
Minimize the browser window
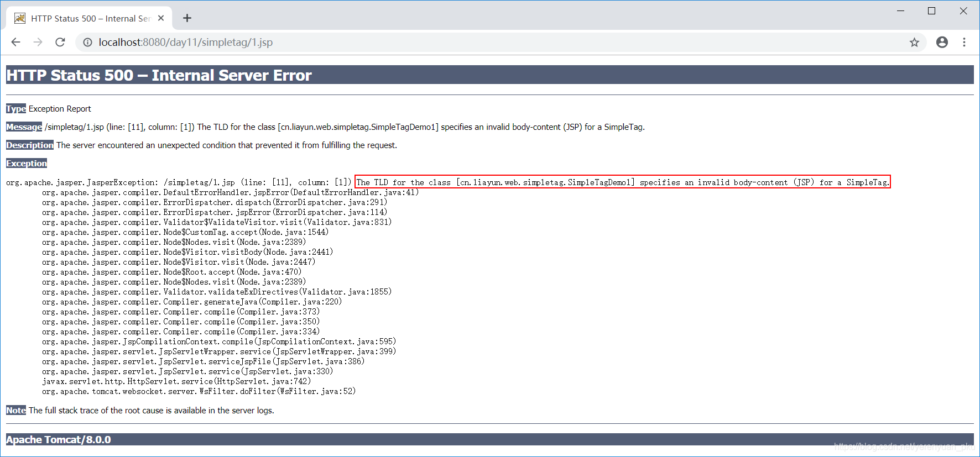click(x=900, y=11)
